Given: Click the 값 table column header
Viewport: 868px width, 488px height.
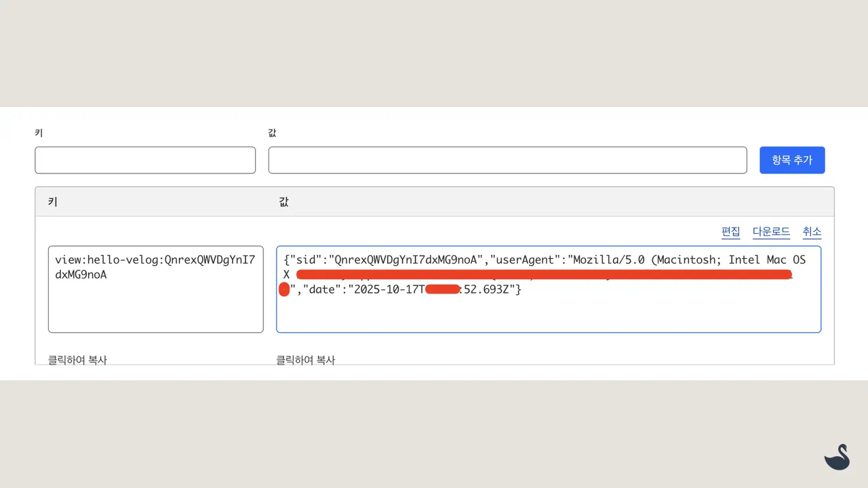Looking at the screenshot, I should [283, 202].
